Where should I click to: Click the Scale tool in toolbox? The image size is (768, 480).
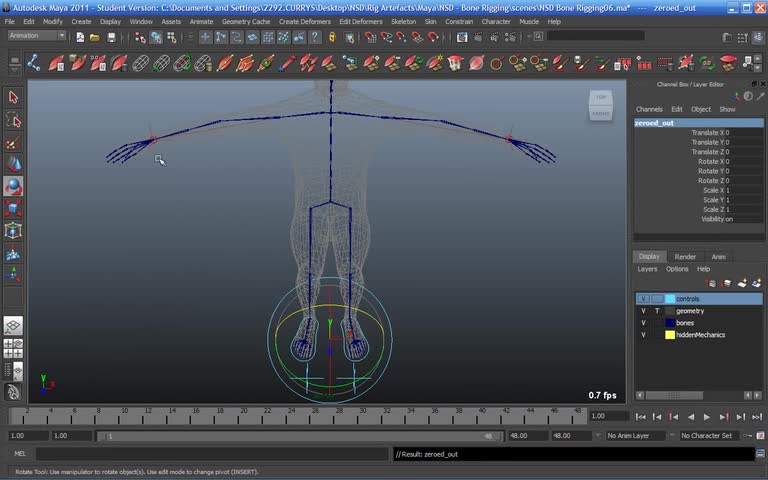pyautogui.click(x=13, y=208)
